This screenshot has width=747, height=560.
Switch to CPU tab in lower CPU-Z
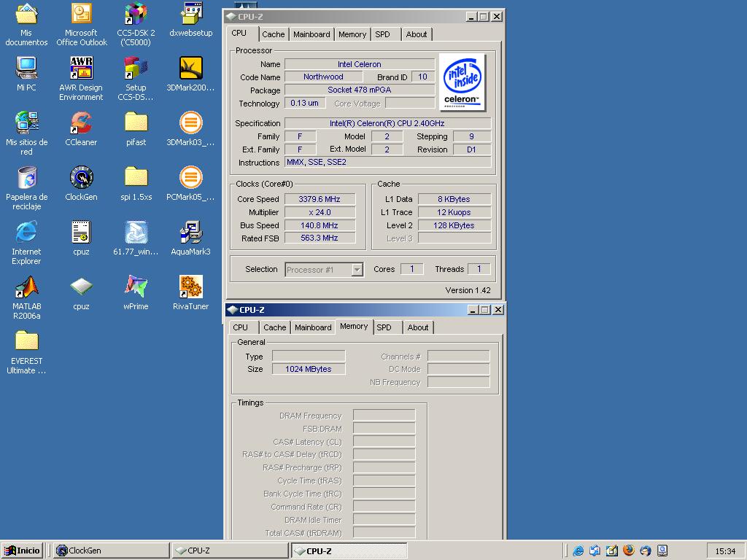pos(242,327)
